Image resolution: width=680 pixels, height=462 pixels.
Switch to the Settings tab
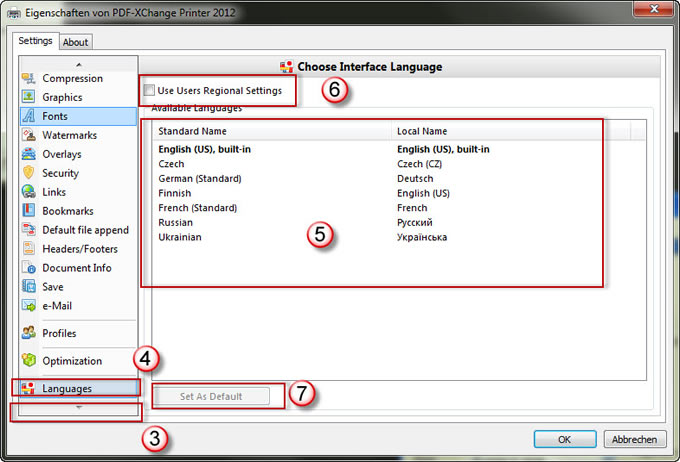pos(36,41)
